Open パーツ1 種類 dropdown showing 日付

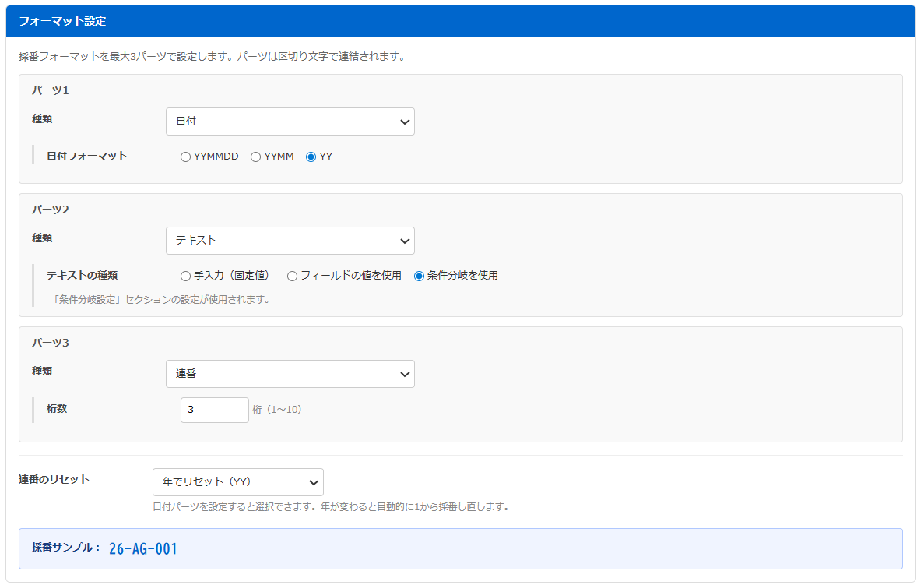coord(290,122)
